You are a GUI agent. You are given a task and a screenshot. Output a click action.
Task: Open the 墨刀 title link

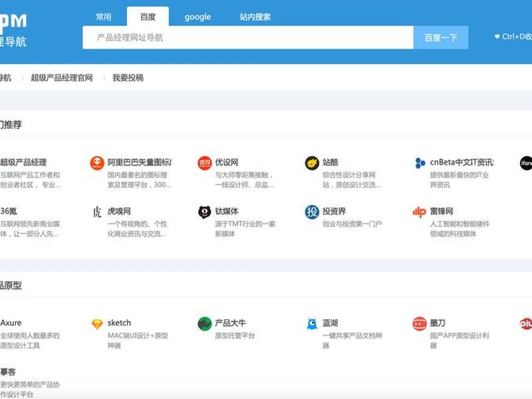pyautogui.click(x=438, y=323)
